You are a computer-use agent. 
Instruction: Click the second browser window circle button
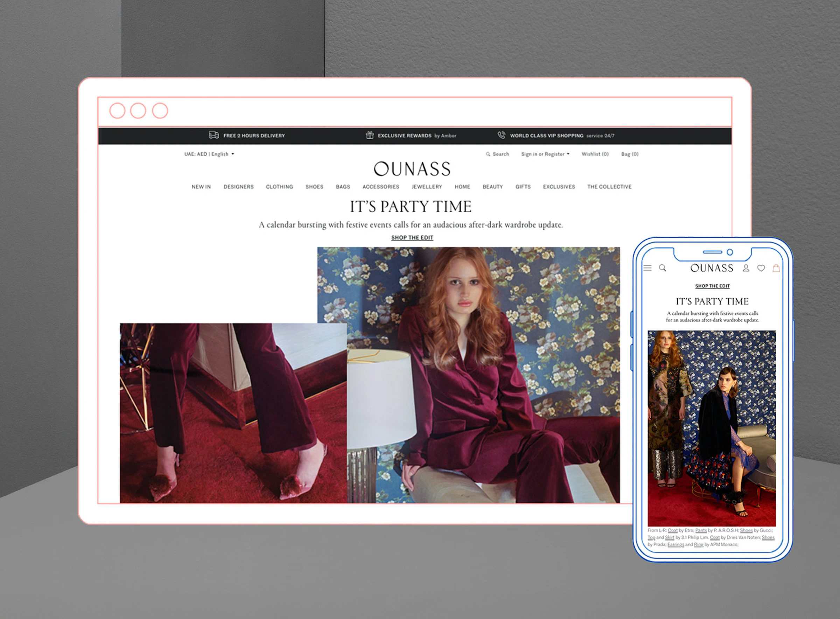(138, 111)
